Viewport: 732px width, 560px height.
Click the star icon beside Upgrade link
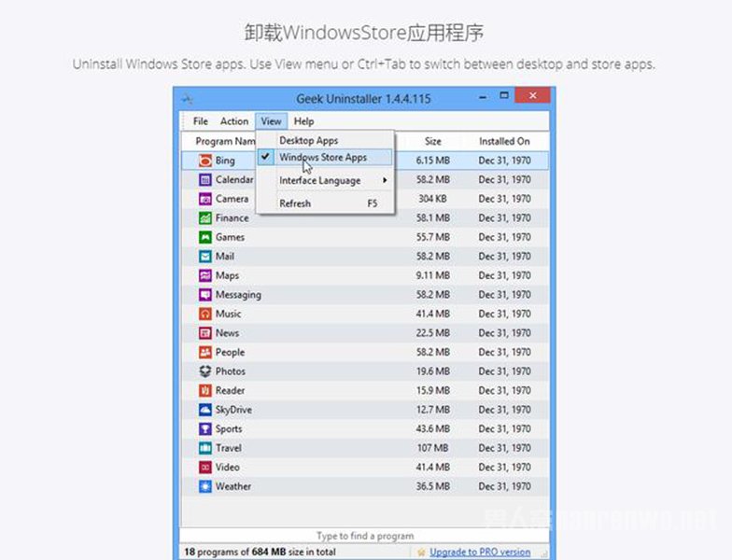coord(421,553)
